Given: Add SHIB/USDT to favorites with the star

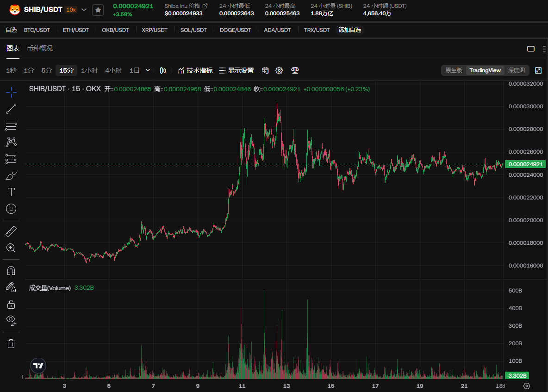Looking at the screenshot, I should 98,10.
